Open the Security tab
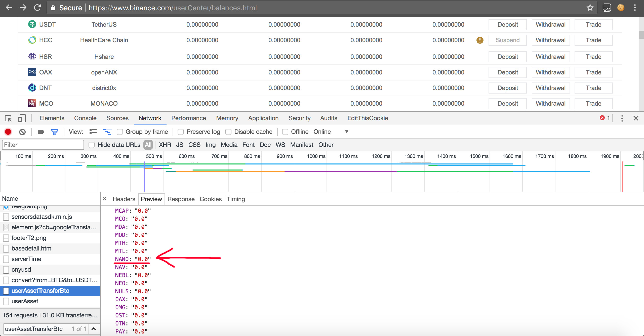Screen dimensions: 644x336 click(x=299, y=118)
